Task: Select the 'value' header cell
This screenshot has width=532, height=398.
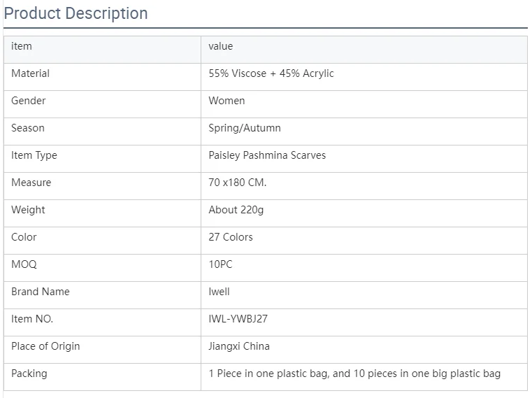Action: [221, 46]
